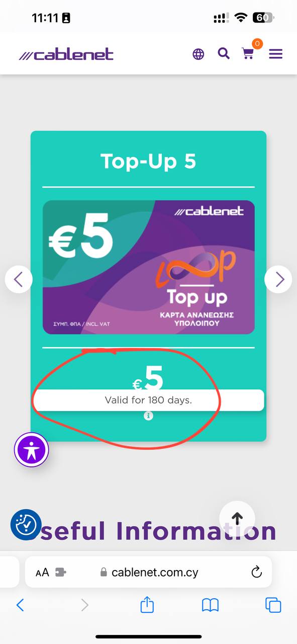The image size is (297, 644).
Task: Show all Safari tabs
Action: coord(273,605)
